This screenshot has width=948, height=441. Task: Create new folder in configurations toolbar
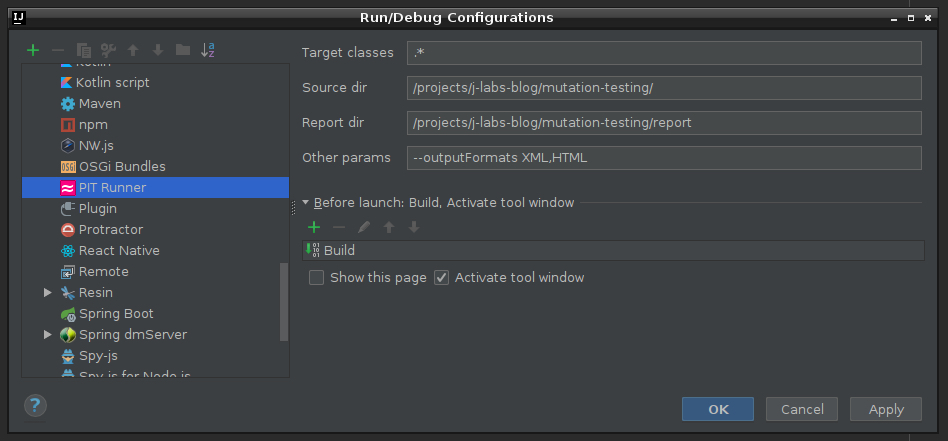click(183, 50)
